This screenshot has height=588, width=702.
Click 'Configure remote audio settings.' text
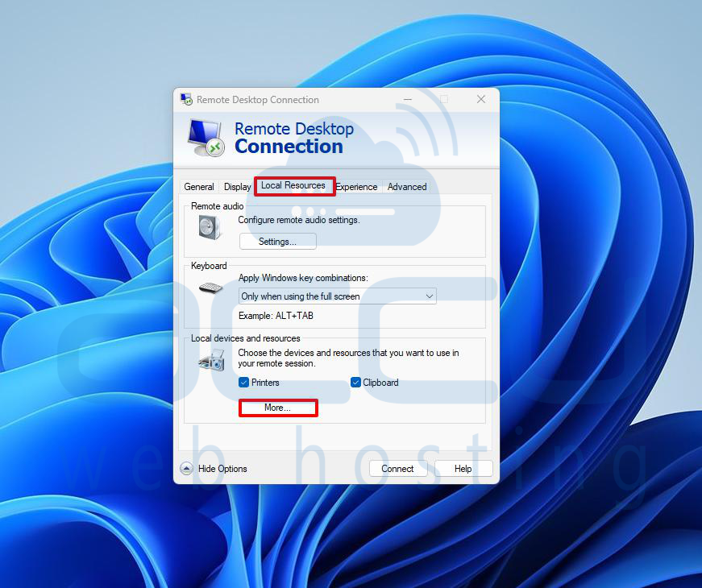pyautogui.click(x=299, y=220)
